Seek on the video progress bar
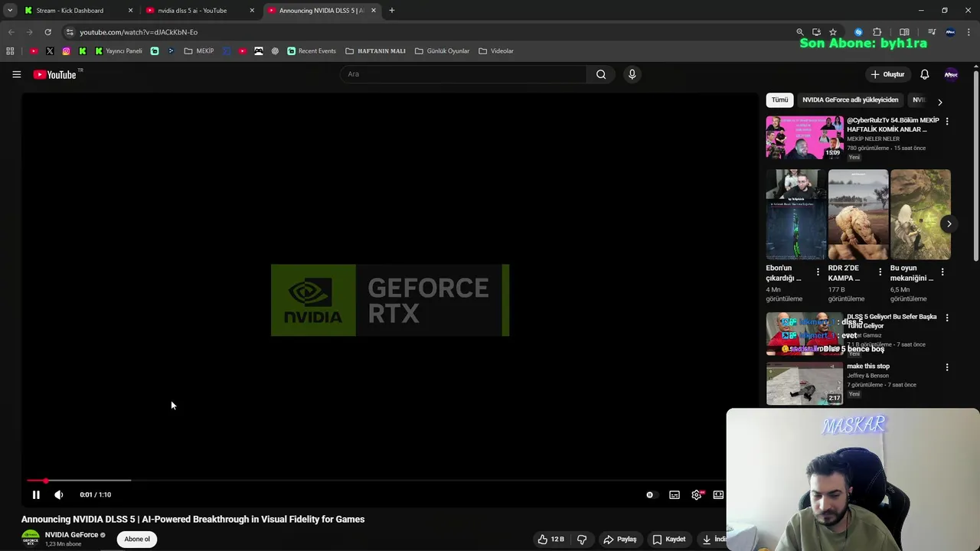The height and width of the screenshot is (551, 980). [x=375, y=481]
